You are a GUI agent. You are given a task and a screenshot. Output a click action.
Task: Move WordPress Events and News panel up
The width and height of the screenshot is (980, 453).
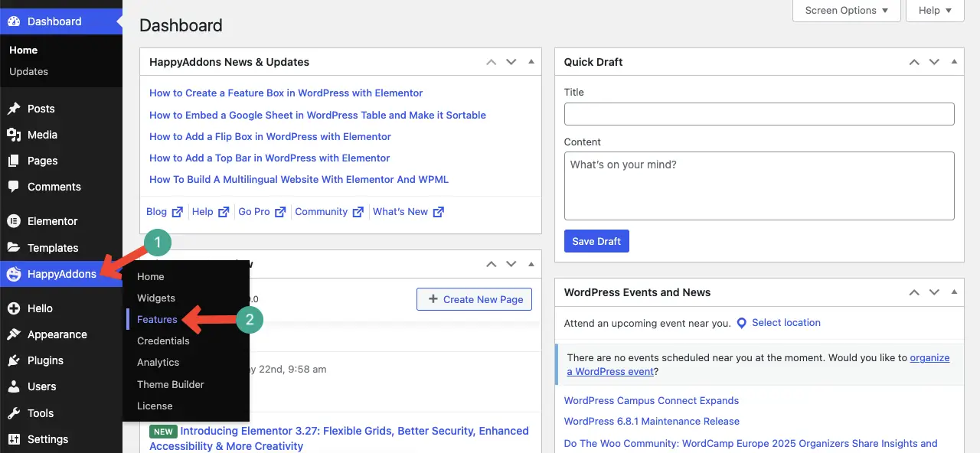[x=914, y=292]
